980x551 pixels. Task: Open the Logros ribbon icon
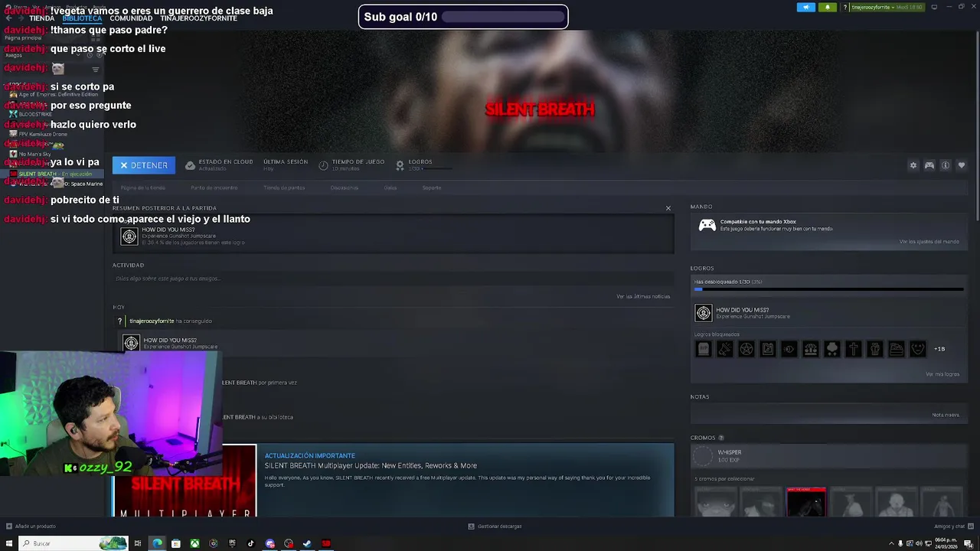400,165
